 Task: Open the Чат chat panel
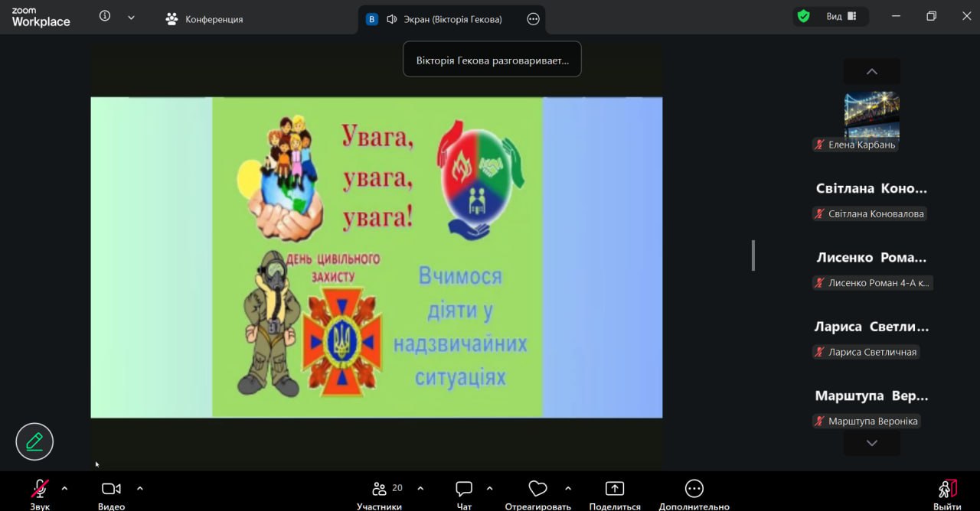click(x=464, y=490)
